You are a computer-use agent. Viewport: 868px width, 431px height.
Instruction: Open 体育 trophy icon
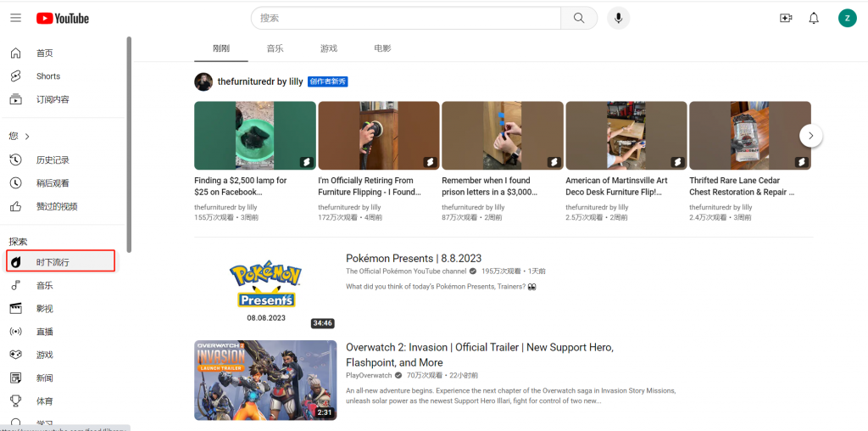coord(16,400)
